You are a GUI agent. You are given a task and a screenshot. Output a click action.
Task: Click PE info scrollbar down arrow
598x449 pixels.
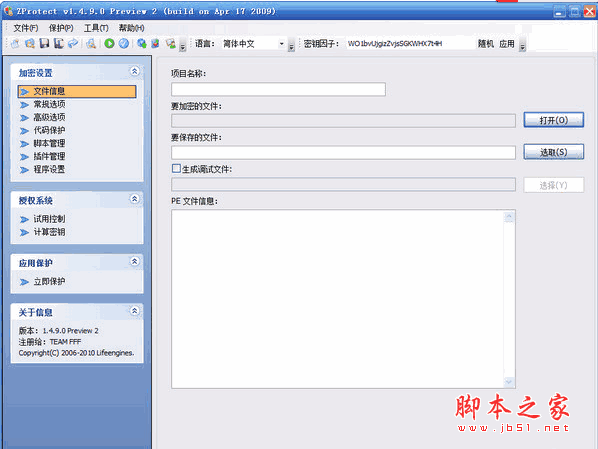[509, 381]
